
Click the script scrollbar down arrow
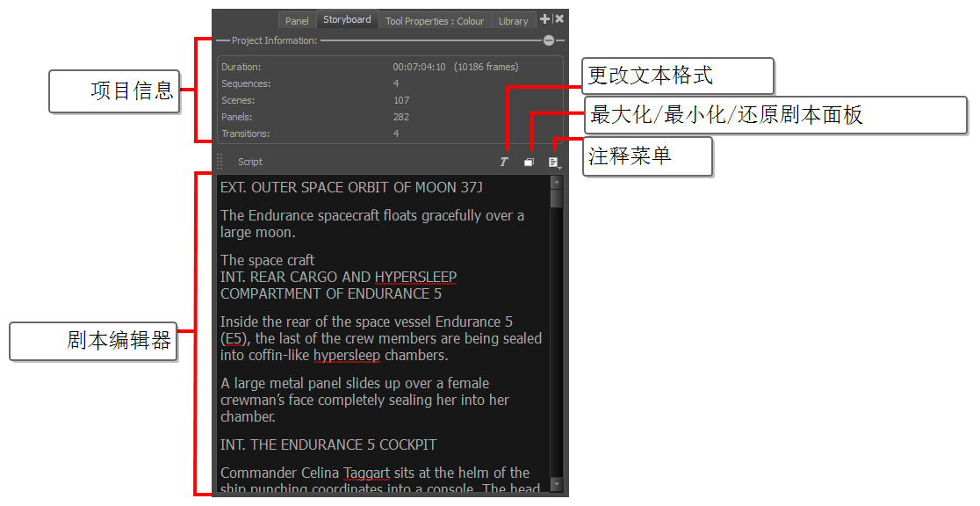[556, 484]
